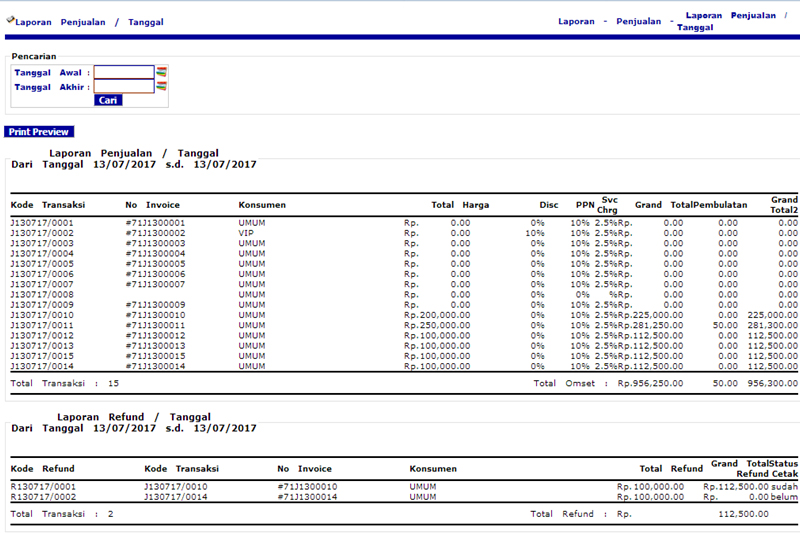Navigate to Penjualan breadcrumb link
800x543 pixels.
(x=639, y=21)
